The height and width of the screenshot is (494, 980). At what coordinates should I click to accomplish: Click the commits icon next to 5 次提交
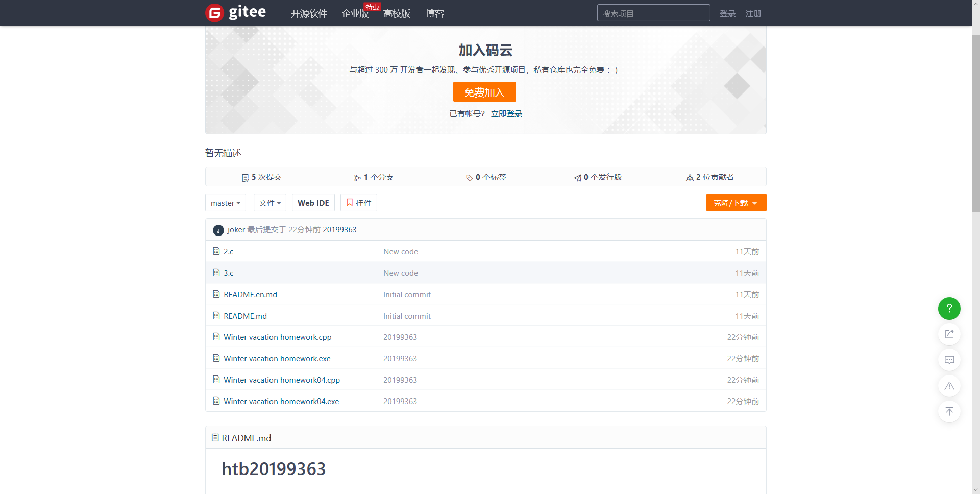pyautogui.click(x=245, y=178)
